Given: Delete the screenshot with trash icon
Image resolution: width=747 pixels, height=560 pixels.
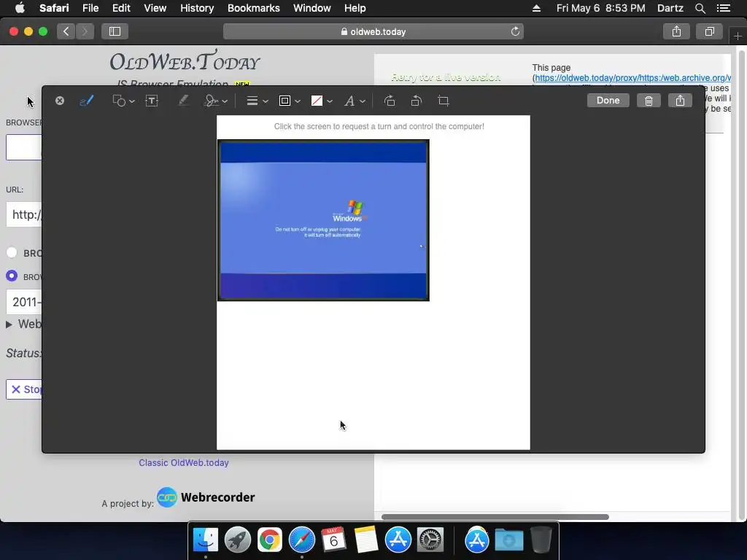Looking at the screenshot, I should (x=649, y=101).
